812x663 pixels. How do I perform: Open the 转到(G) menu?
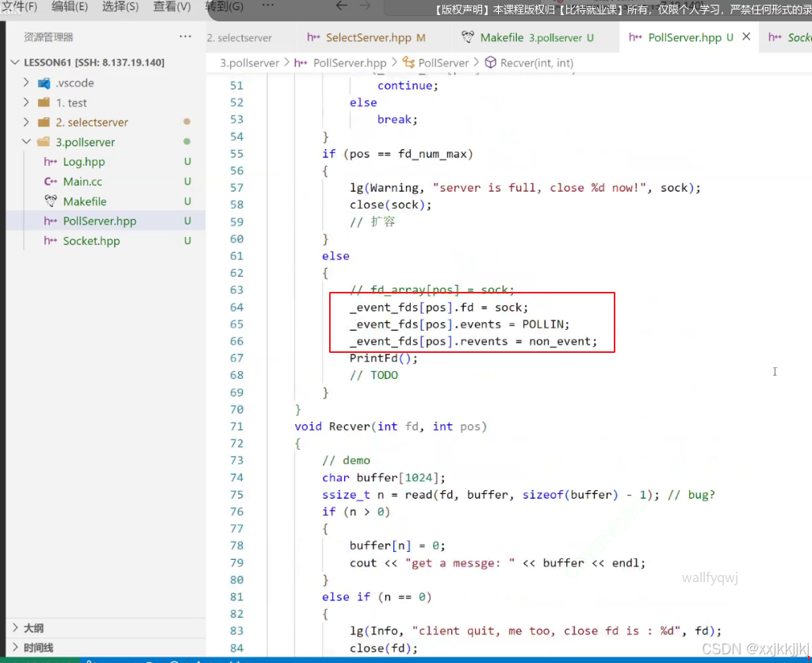coord(224,6)
